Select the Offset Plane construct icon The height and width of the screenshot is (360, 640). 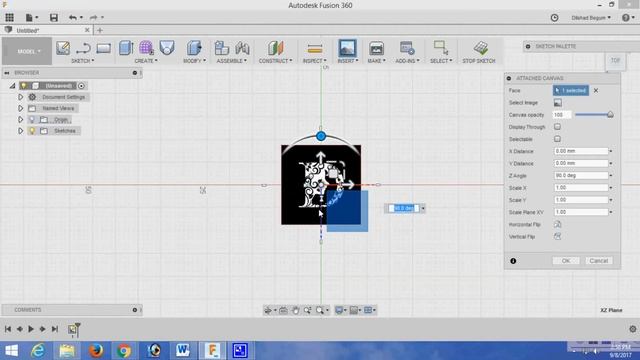(276, 48)
